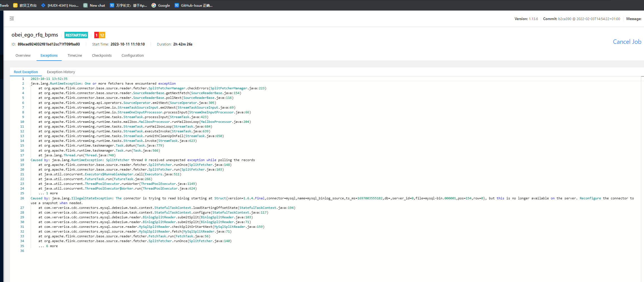Click the job name obei_ego_rfq_bpms
Screen dimensions: 644x282
pos(35,35)
